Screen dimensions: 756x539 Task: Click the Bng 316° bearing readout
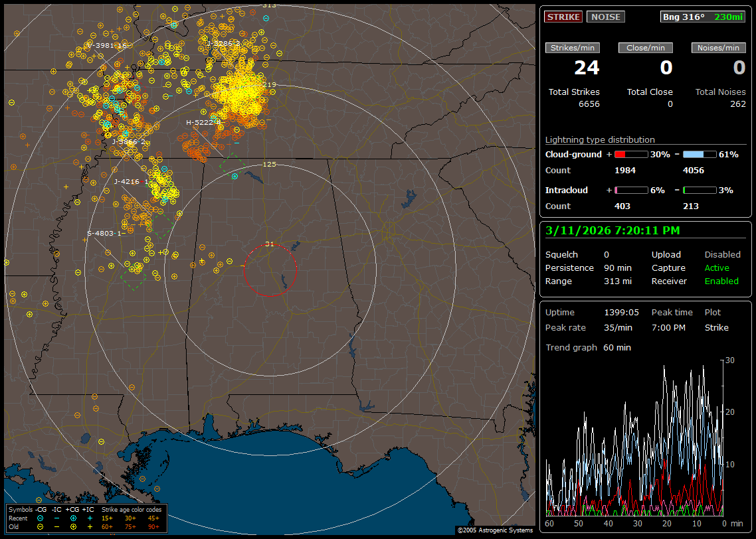point(683,17)
